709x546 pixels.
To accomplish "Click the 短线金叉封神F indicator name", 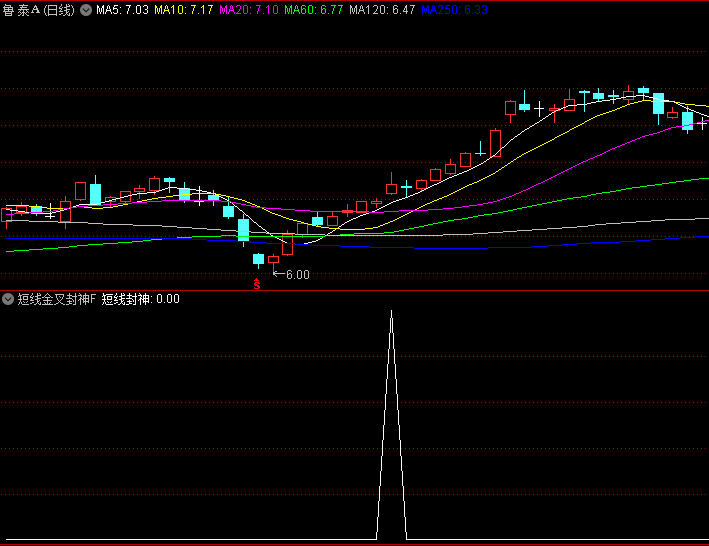I will pos(56,299).
